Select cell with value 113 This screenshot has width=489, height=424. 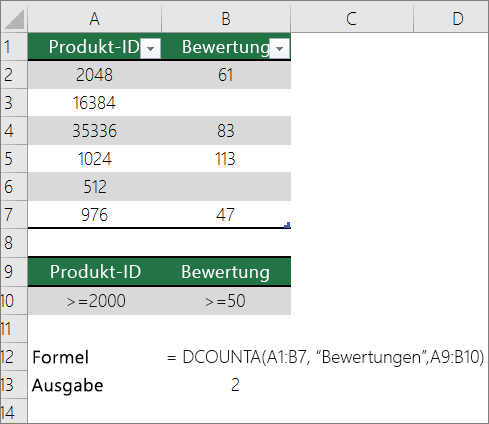coord(226,159)
